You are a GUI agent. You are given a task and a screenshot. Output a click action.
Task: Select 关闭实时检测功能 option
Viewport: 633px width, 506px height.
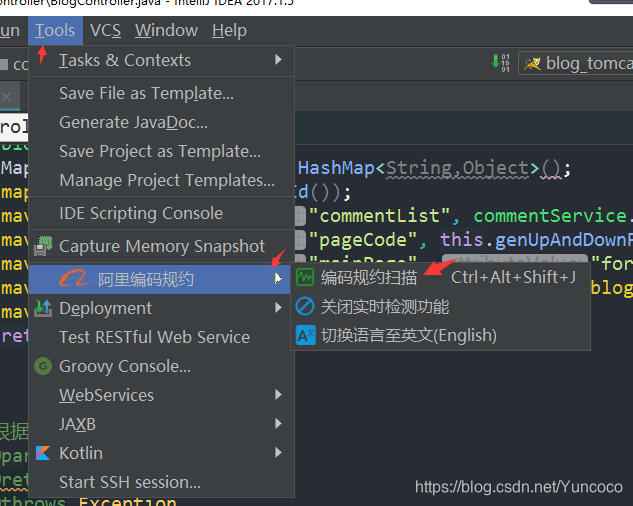(x=440, y=307)
